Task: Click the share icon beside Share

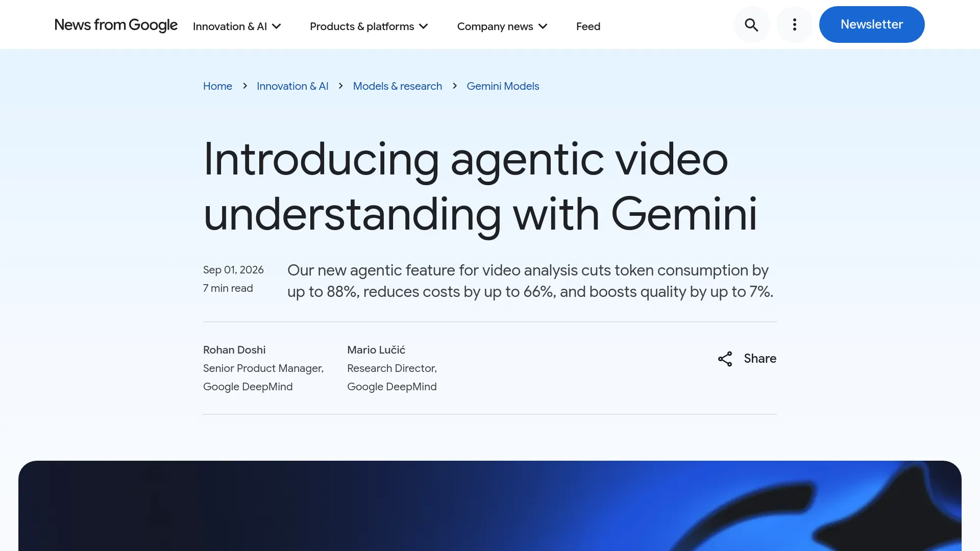Action: pos(725,359)
